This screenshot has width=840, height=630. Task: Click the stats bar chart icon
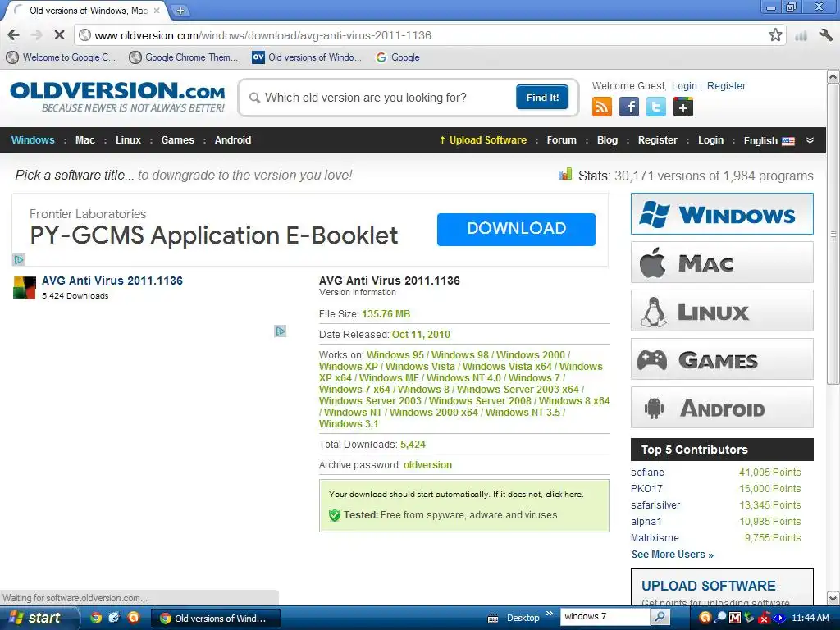click(x=565, y=175)
